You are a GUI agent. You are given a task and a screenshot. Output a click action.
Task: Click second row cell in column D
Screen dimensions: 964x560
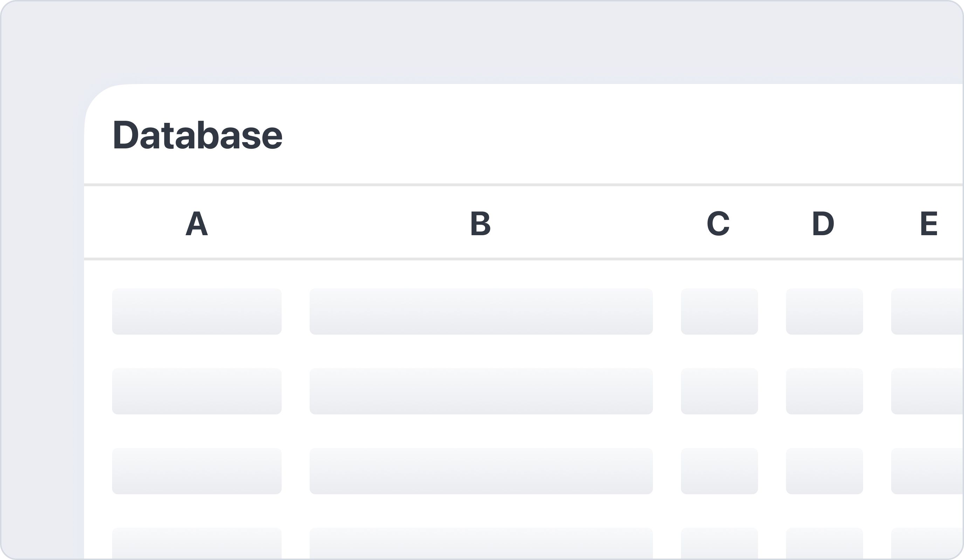coord(824,391)
